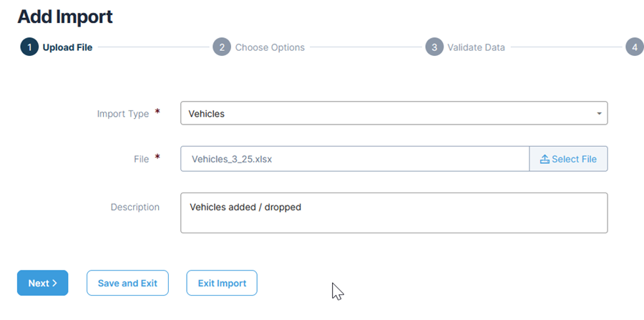Open the Import Type dropdown arrow
The height and width of the screenshot is (320, 644).
[598, 114]
